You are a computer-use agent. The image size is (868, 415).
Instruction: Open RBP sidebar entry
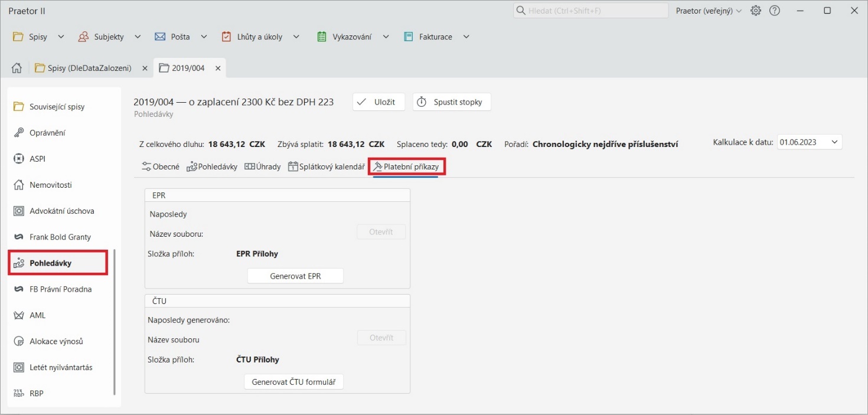tap(36, 393)
